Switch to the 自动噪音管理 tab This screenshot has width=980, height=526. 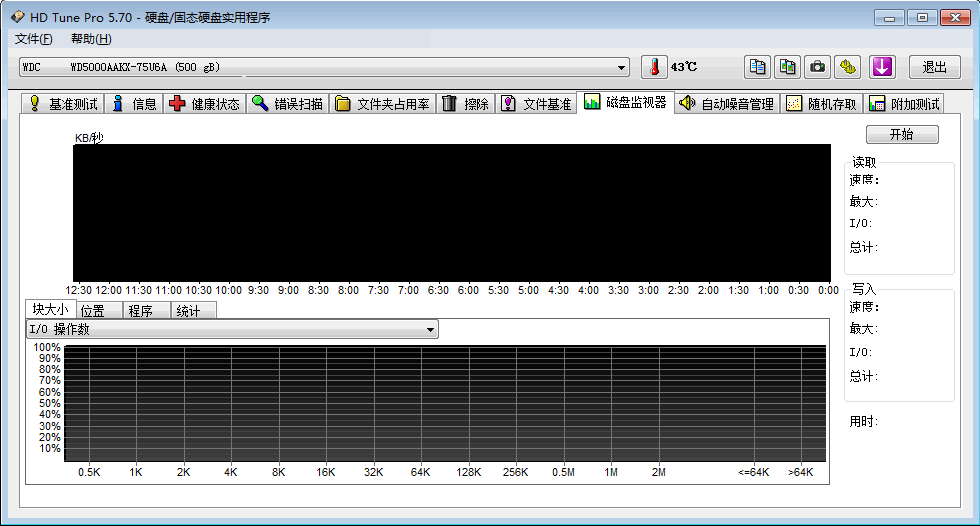pos(727,104)
